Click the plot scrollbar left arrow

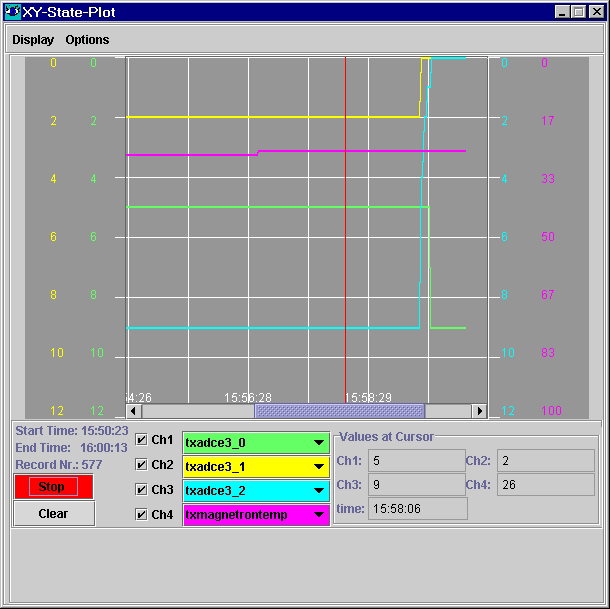tap(134, 411)
